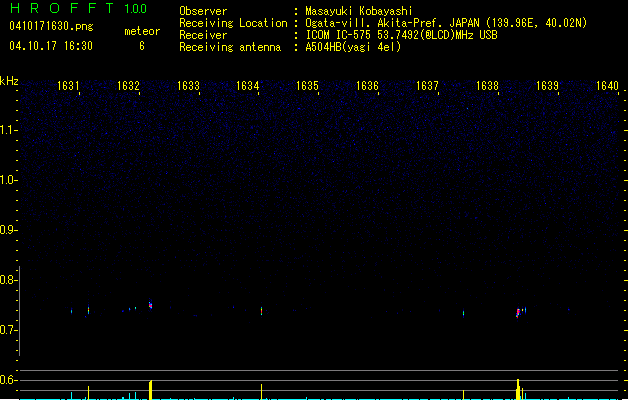This screenshot has width=629, height=400.
Task: Click the 1638 time axis label
Action: [487, 86]
